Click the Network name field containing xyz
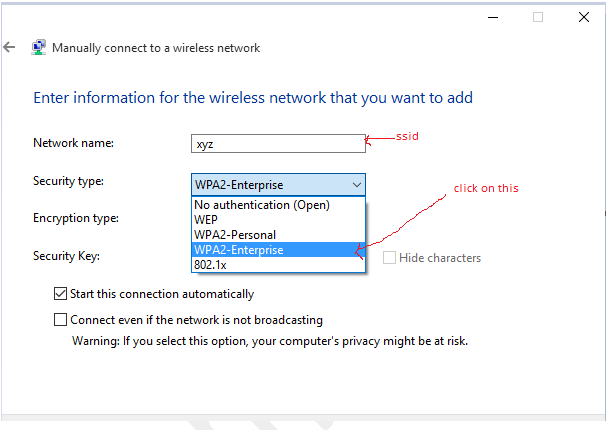 coord(278,143)
